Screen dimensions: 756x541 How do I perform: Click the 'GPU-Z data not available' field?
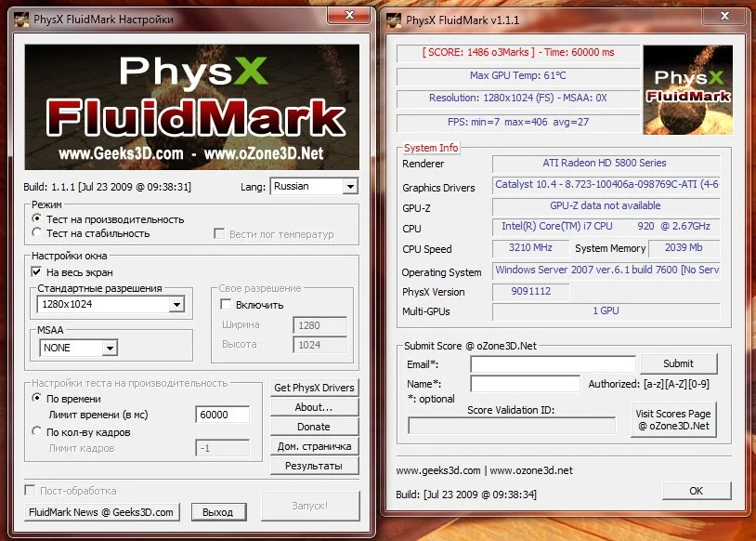coord(606,206)
